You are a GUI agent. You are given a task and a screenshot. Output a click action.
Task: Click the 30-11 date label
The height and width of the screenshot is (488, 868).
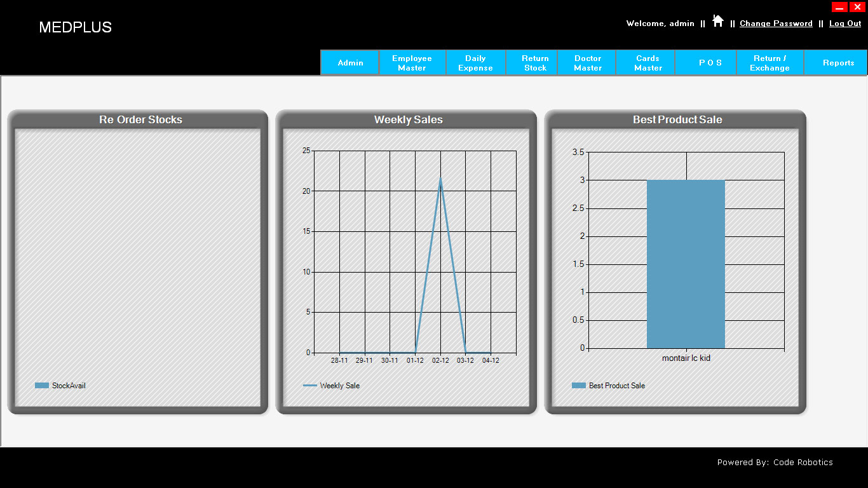pos(390,361)
